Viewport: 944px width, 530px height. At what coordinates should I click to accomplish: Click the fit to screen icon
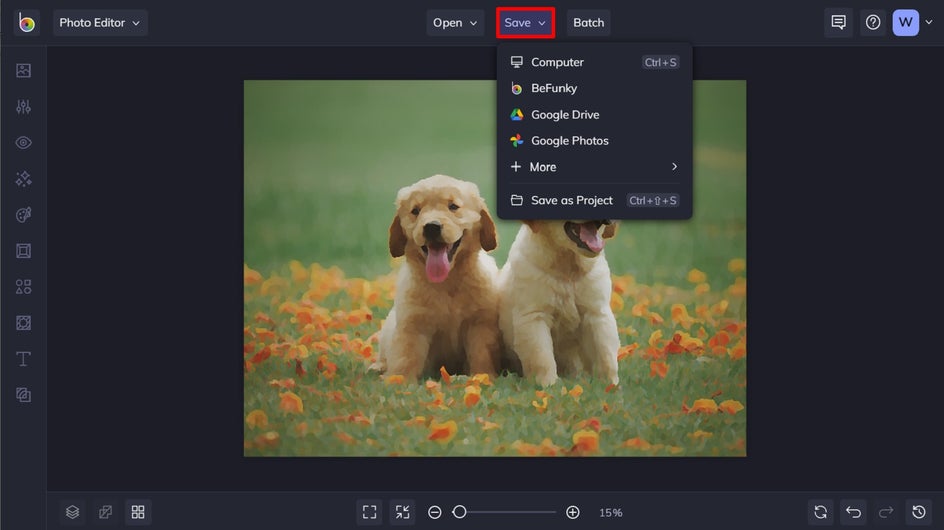click(x=369, y=512)
